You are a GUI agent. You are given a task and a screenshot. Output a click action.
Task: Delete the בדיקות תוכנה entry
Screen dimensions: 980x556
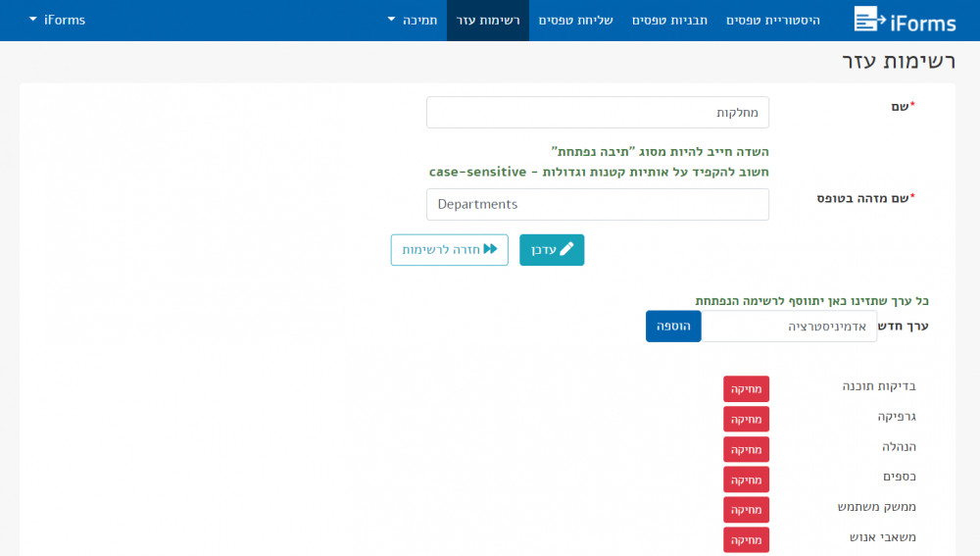[746, 388]
